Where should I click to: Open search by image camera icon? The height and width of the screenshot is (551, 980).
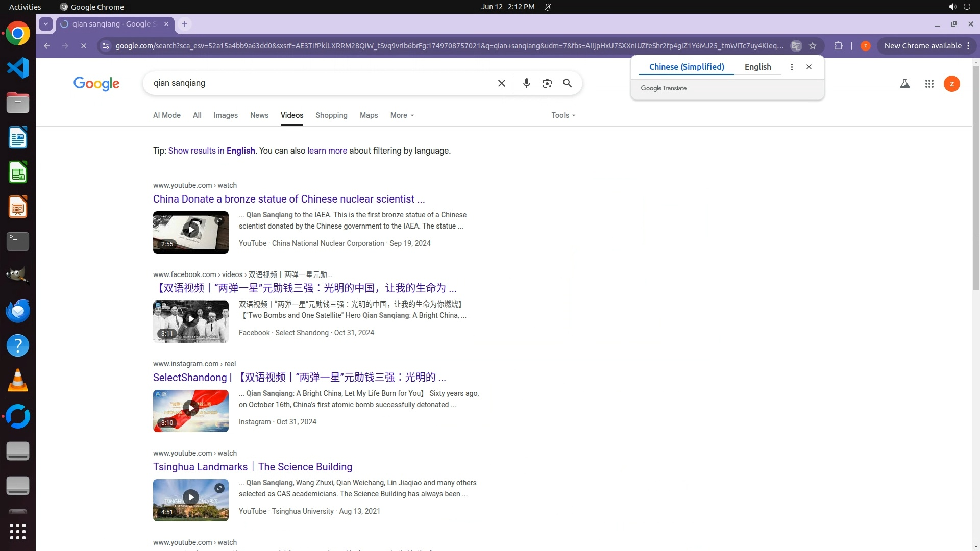click(x=547, y=83)
